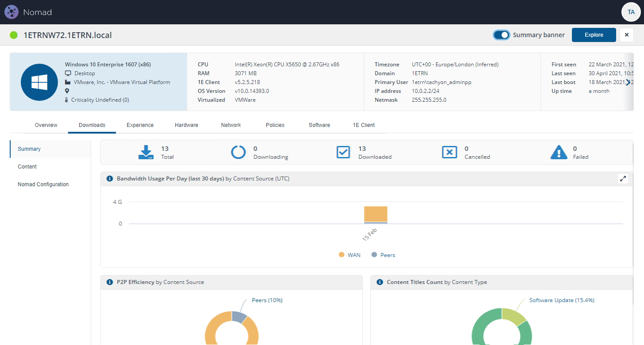644x345 pixels.
Task: Open Nomad Configuration in side menu
Action: tap(50, 184)
